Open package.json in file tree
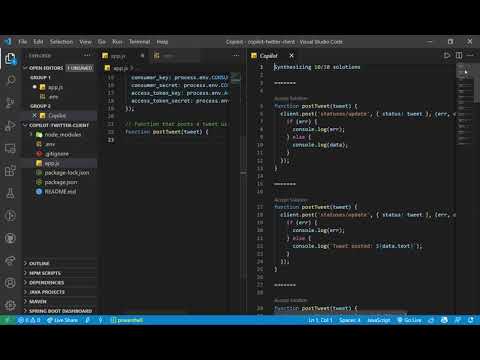480x360 pixels. [x=60, y=182]
